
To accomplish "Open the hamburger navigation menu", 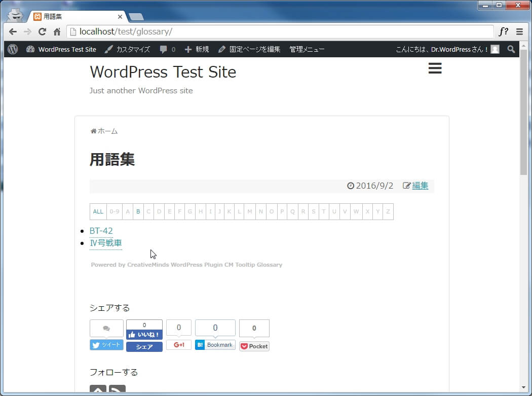I will 435,68.
